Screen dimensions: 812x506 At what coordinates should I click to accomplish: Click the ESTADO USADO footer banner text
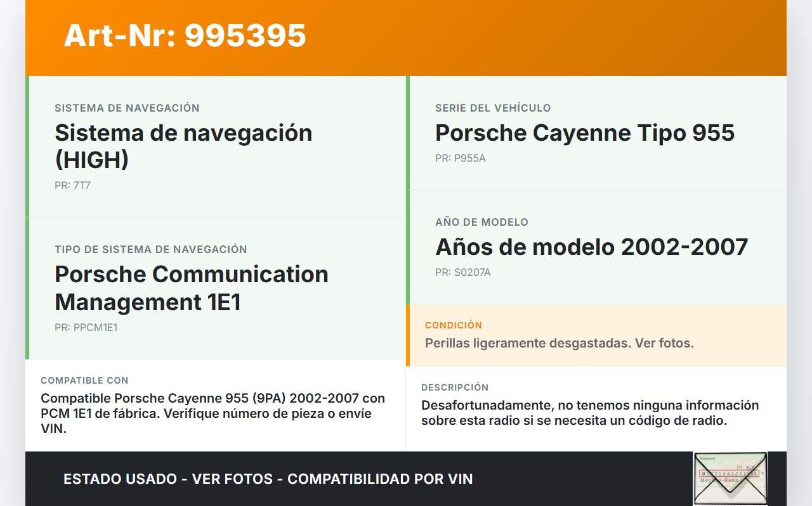pos(268,479)
